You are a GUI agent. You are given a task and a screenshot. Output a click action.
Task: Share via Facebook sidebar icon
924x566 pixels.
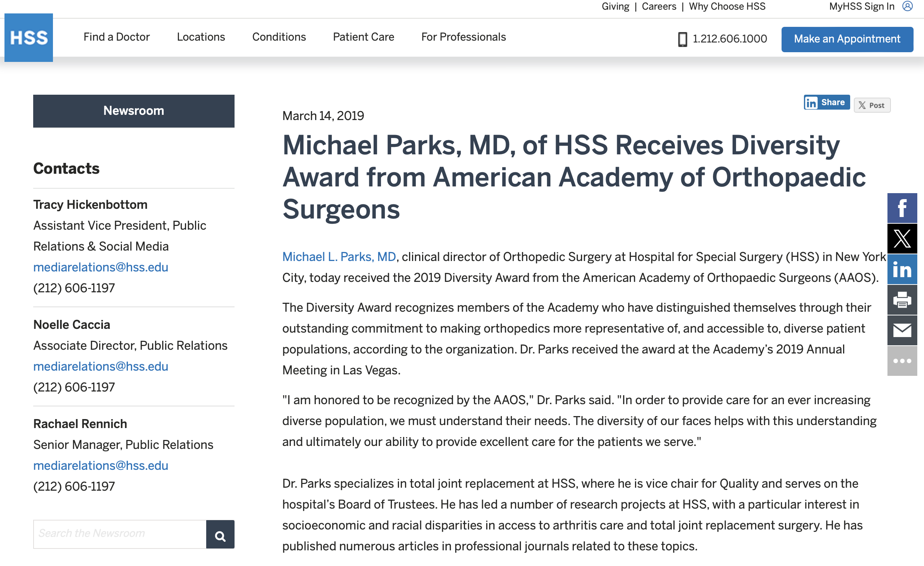point(902,208)
